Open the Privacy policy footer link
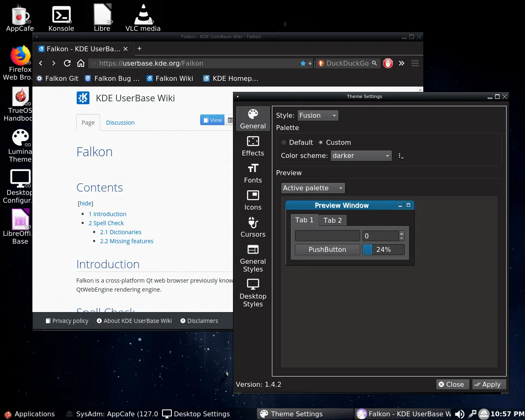The image size is (525, 420). coord(67,321)
